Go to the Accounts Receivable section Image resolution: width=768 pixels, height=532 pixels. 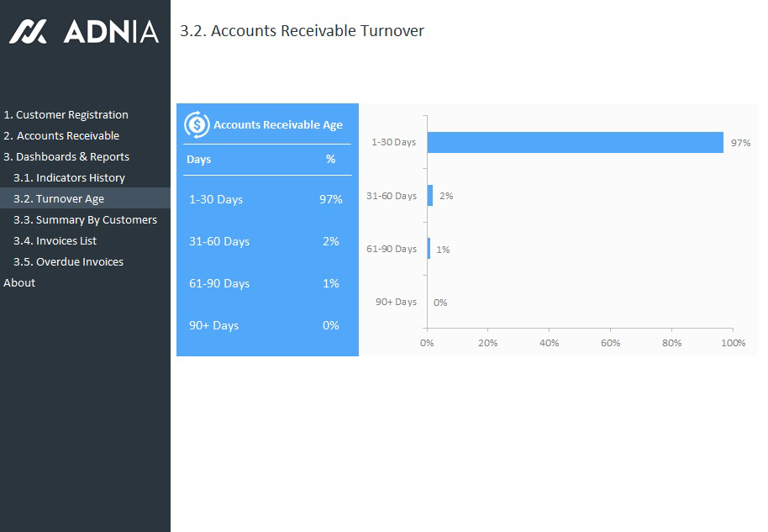click(62, 136)
